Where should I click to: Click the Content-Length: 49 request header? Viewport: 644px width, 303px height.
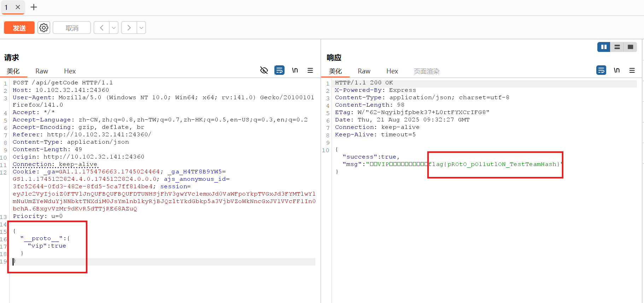(x=47, y=149)
